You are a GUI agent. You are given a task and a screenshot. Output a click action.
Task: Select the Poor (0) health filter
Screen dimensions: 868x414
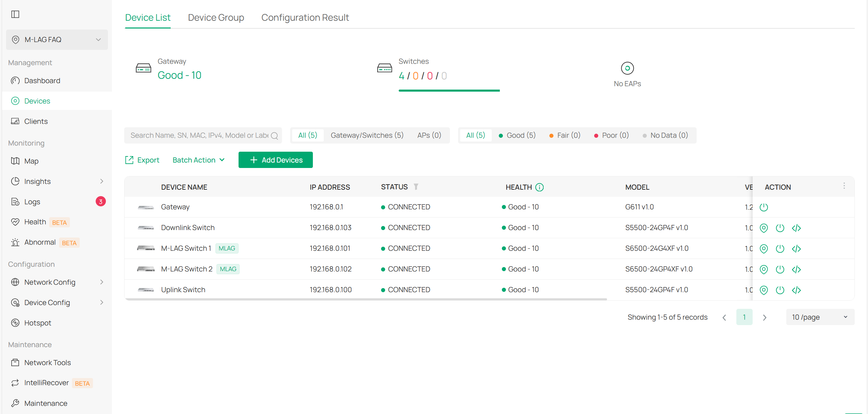pos(611,135)
